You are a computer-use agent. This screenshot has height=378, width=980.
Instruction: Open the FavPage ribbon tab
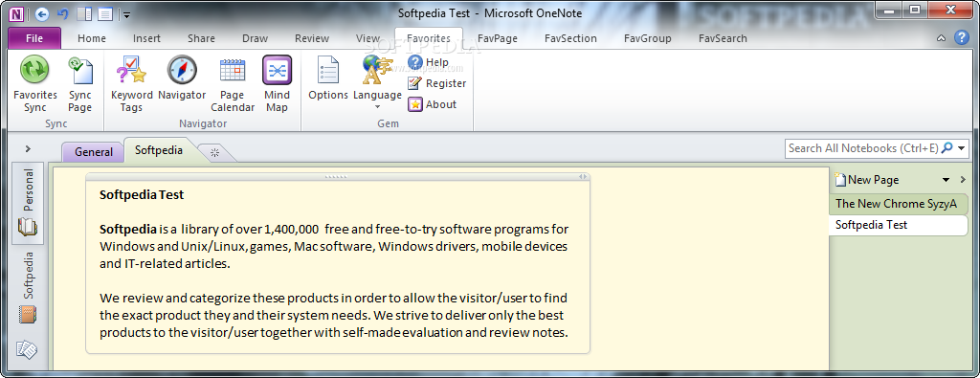tap(498, 38)
